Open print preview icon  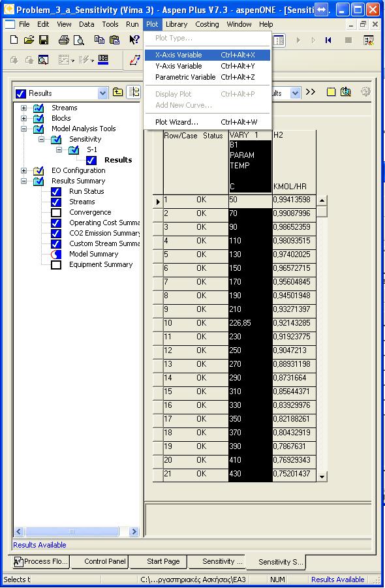tap(79, 40)
